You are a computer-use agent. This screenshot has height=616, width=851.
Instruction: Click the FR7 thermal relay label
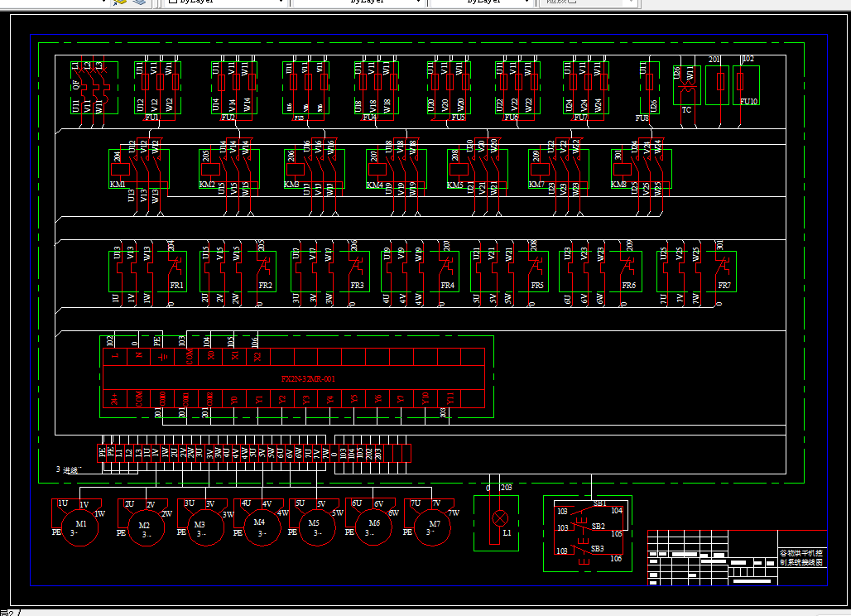point(724,285)
